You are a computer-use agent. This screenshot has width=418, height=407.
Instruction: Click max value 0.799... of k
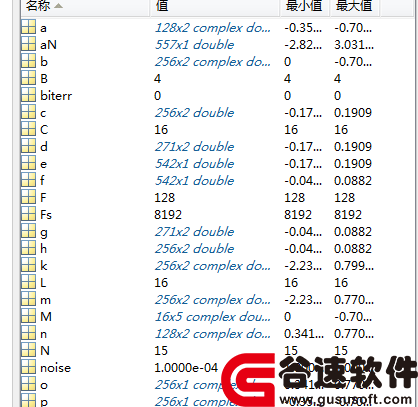(x=354, y=266)
